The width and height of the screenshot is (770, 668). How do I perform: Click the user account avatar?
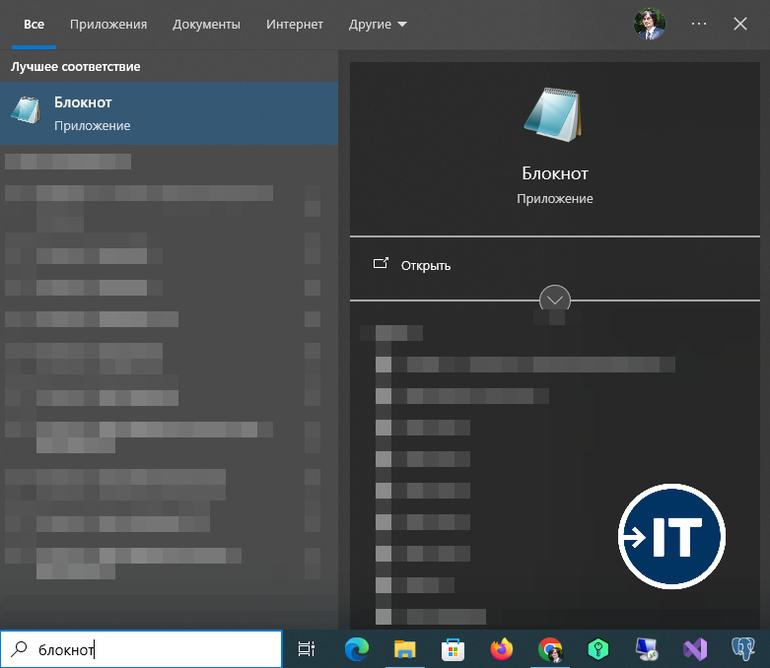(x=649, y=24)
